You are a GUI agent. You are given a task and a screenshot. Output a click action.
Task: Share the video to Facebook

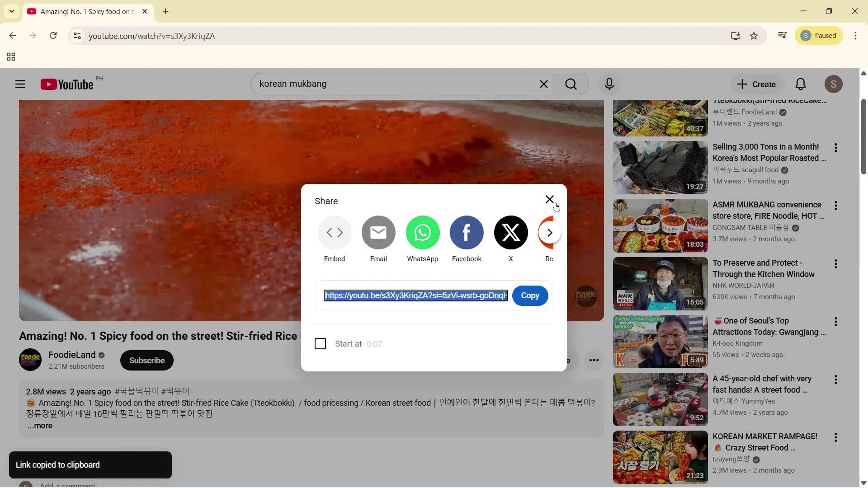click(467, 232)
